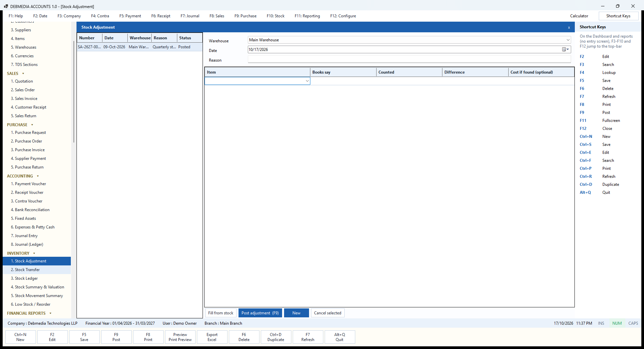This screenshot has width=644, height=349.
Task: Open Sales Invoice in the sidebar
Action: click(37, 99)
